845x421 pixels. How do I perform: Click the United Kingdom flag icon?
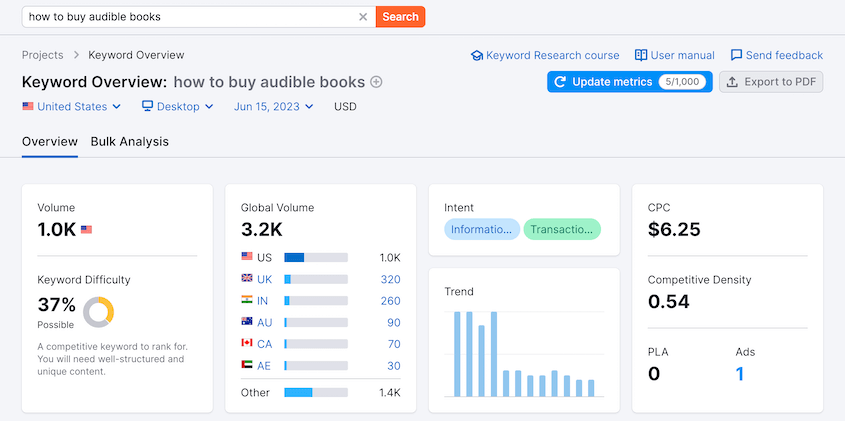[247, 278]
